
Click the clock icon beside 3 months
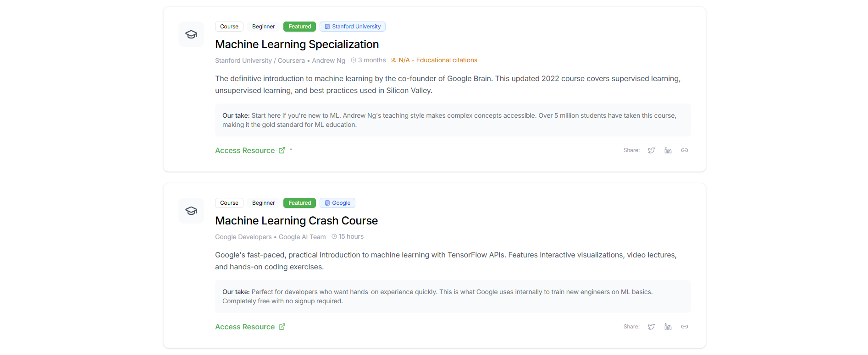(x=354, y=60)
